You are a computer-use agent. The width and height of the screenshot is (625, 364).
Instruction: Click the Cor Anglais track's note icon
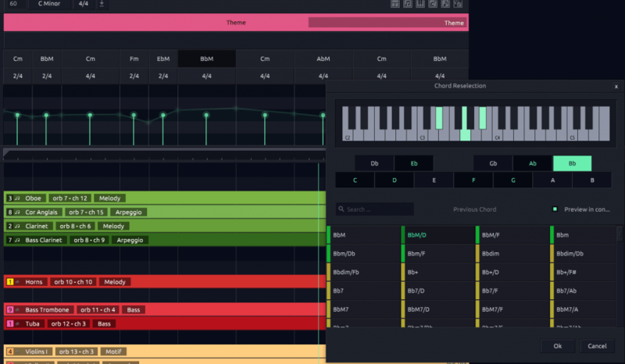(16, 212)
